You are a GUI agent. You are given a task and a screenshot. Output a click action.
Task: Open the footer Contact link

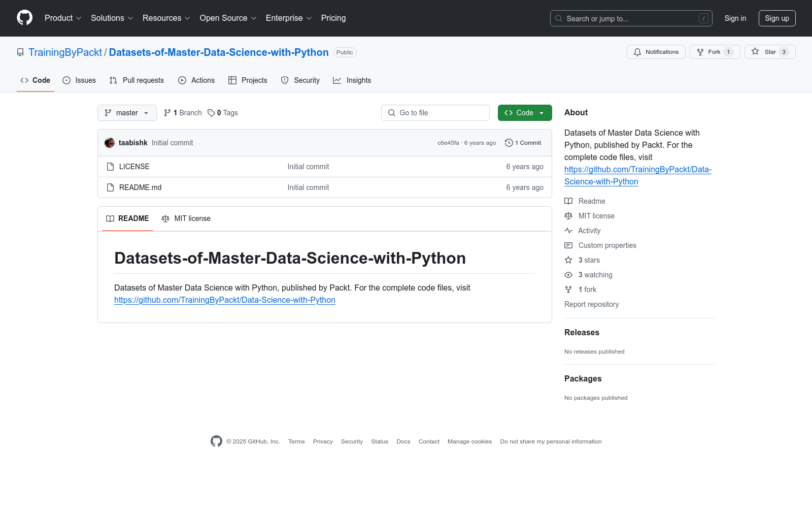point(429,441)
